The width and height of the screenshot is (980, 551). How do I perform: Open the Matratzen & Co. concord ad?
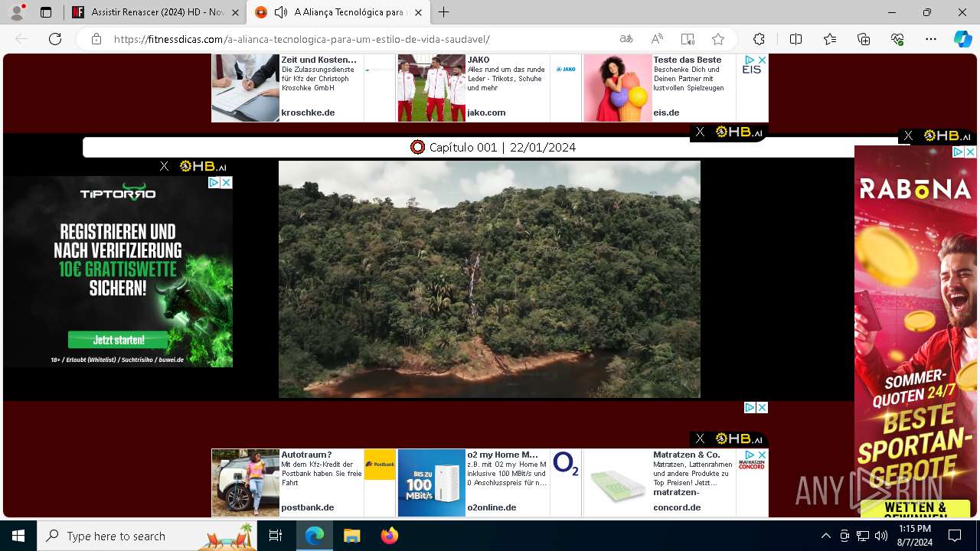(675, 483)
